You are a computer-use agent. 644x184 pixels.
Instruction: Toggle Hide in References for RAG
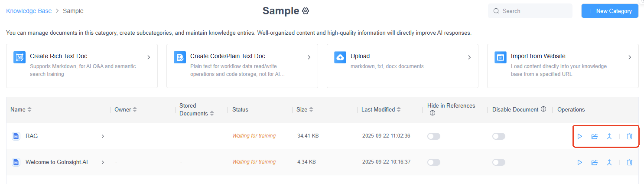[433, 136]
